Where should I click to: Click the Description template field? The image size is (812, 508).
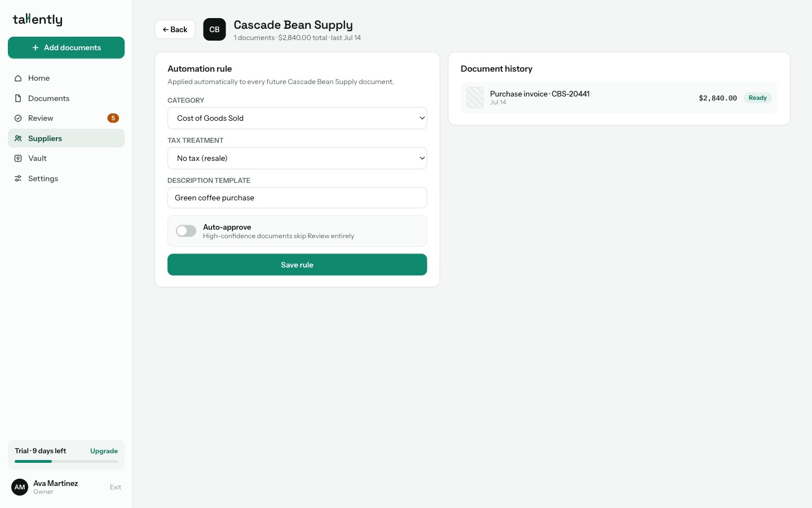click(x=297, y=198)
